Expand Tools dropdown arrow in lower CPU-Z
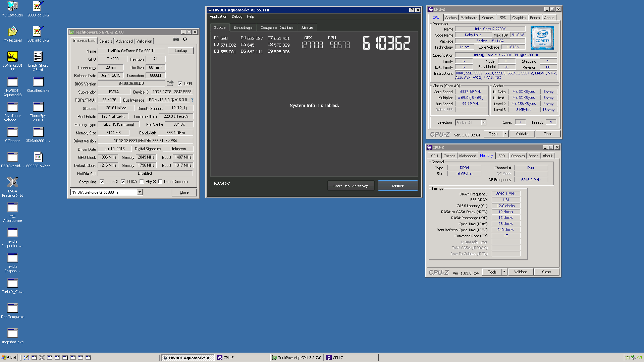 pyautogui.click(x=504, y=272)
